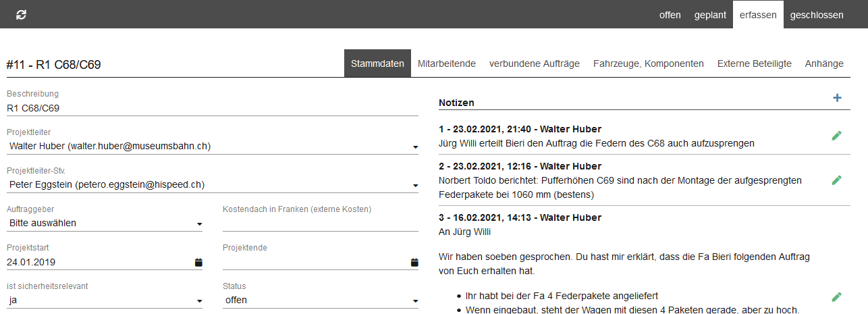Click the 'Notizen' section heading
This screenshot has width=868, height=314.
pyautogui.click(x=456, y=103)
